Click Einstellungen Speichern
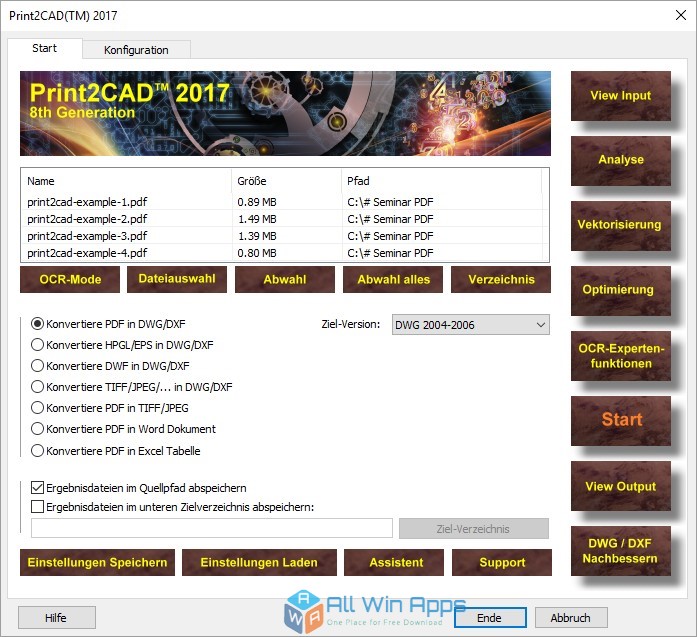 coord(97,562)
